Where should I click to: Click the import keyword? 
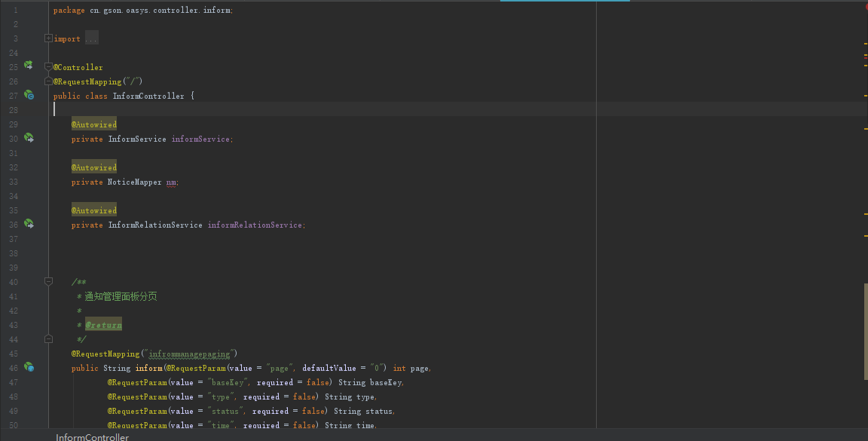67,38
